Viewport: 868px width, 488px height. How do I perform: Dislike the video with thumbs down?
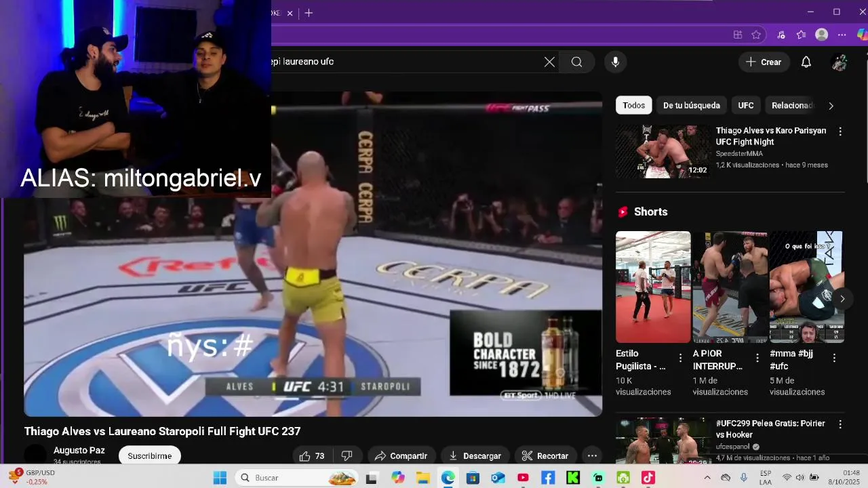[347, 456]
